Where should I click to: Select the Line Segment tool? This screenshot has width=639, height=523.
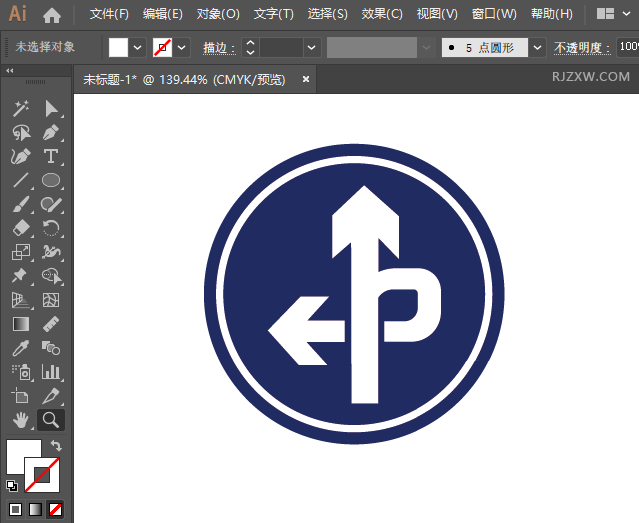coord(20,180)
